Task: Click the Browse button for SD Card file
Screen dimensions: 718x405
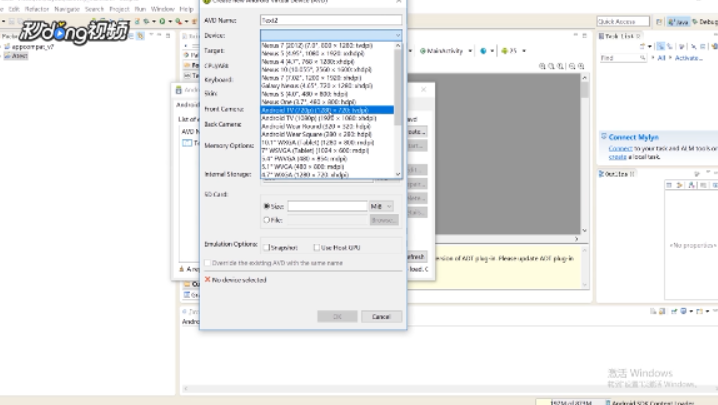Action: [384, 220]
